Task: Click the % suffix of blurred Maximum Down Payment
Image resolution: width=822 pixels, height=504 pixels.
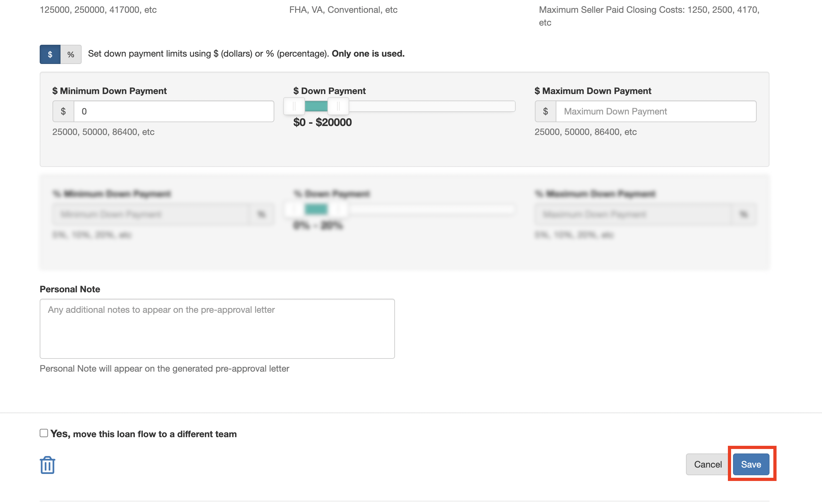Action: pos(744,214)
